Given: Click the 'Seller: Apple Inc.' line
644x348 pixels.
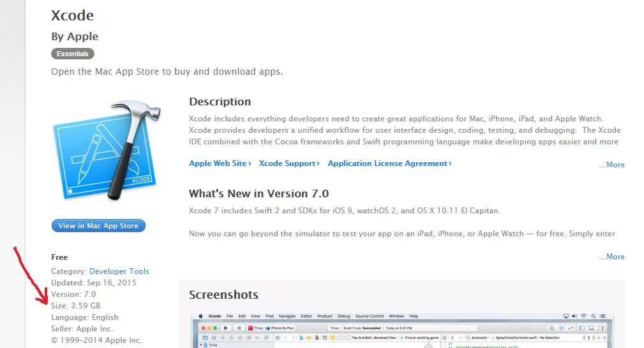Looking at the screenshot, I should (x=82, y=329).
